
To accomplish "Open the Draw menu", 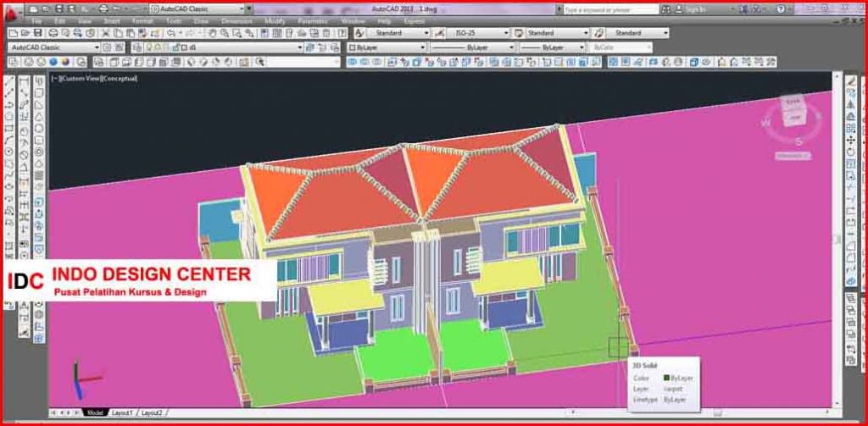I will [201, 21].
